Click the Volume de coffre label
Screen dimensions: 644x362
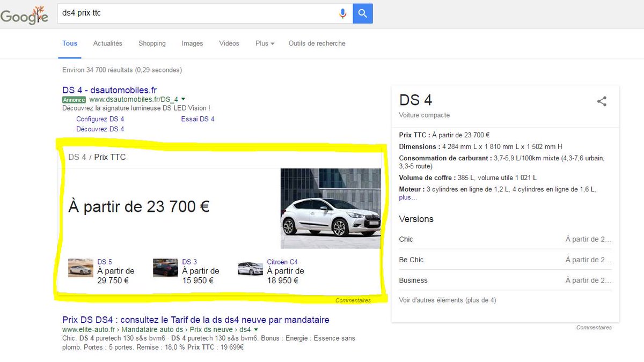[427, 178]
